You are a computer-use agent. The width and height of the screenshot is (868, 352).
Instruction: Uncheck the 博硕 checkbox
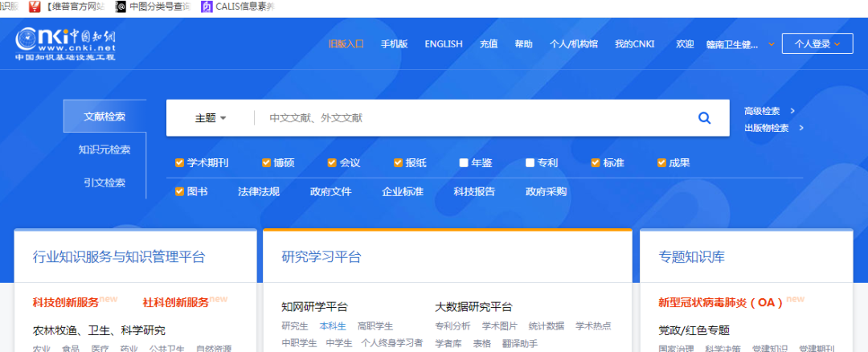tap(266, 162)
